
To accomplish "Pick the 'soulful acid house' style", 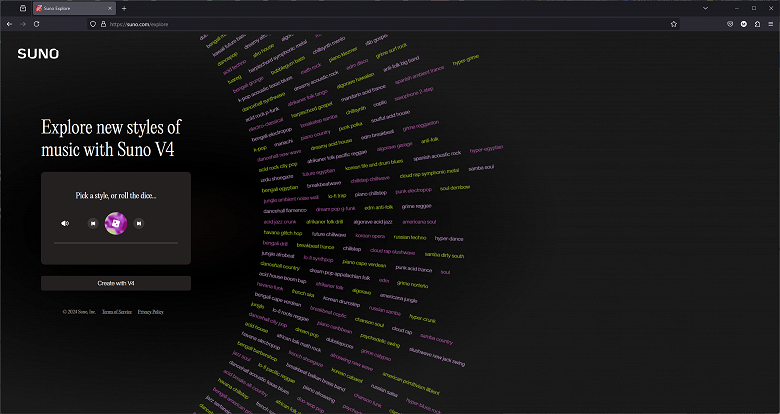I will (x=390, y=117).
